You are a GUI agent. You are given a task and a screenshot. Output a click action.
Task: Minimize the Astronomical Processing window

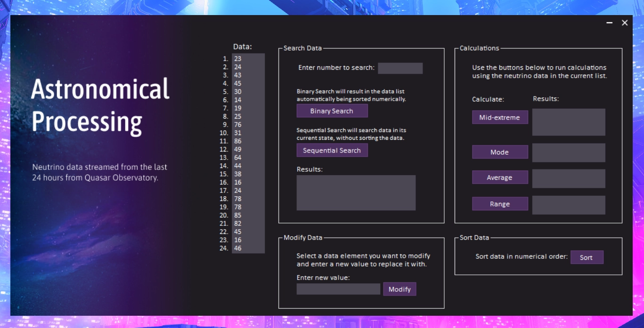coord(610,23)
